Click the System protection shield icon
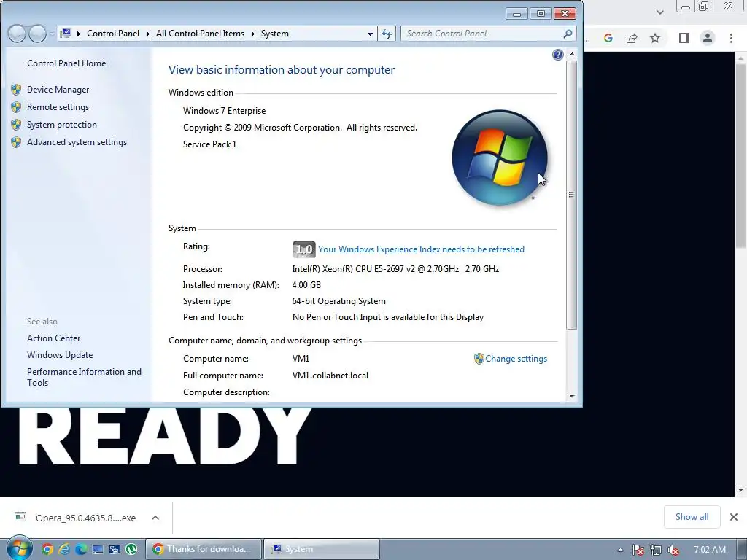 click(x=16, y=125)
